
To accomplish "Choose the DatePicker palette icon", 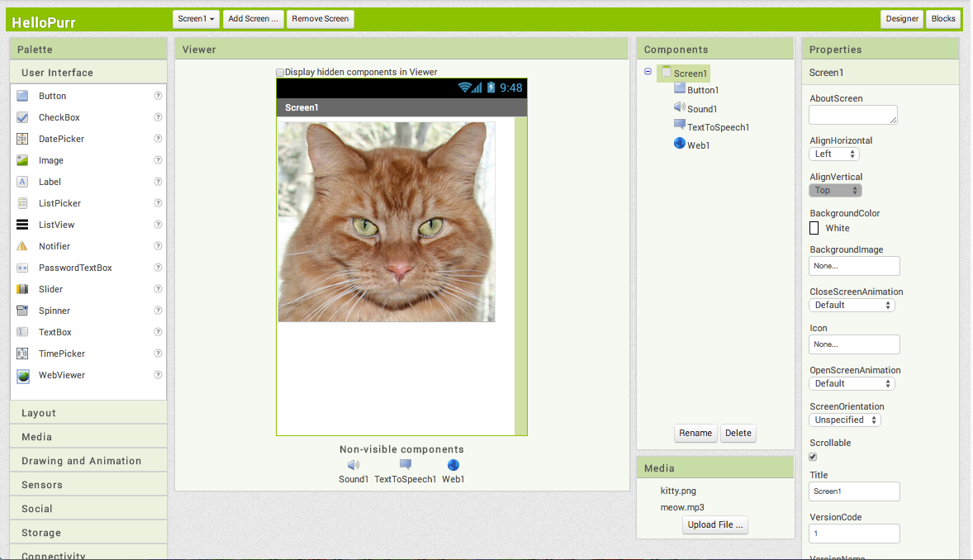I will pos(22,139).
